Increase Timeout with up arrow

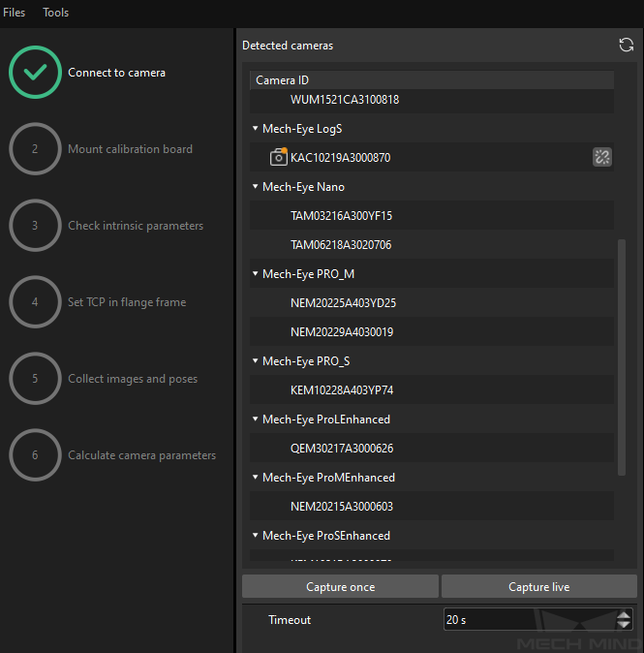[x=624, y=614]
